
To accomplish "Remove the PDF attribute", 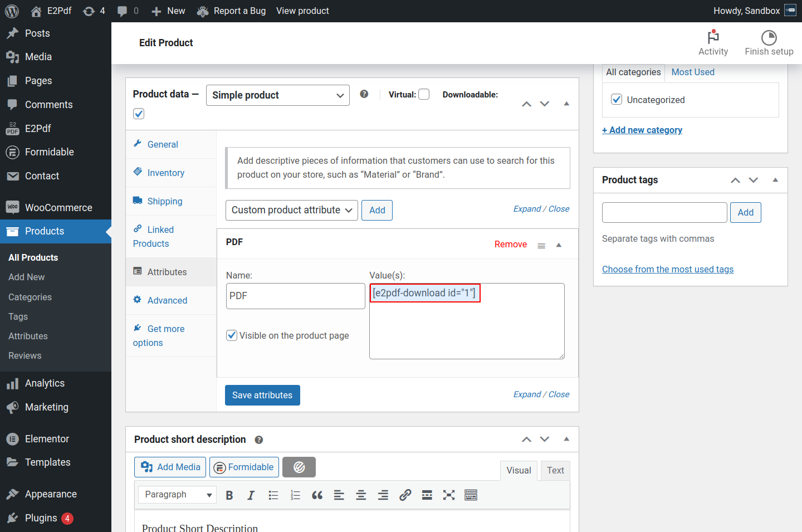I will 510,244.
